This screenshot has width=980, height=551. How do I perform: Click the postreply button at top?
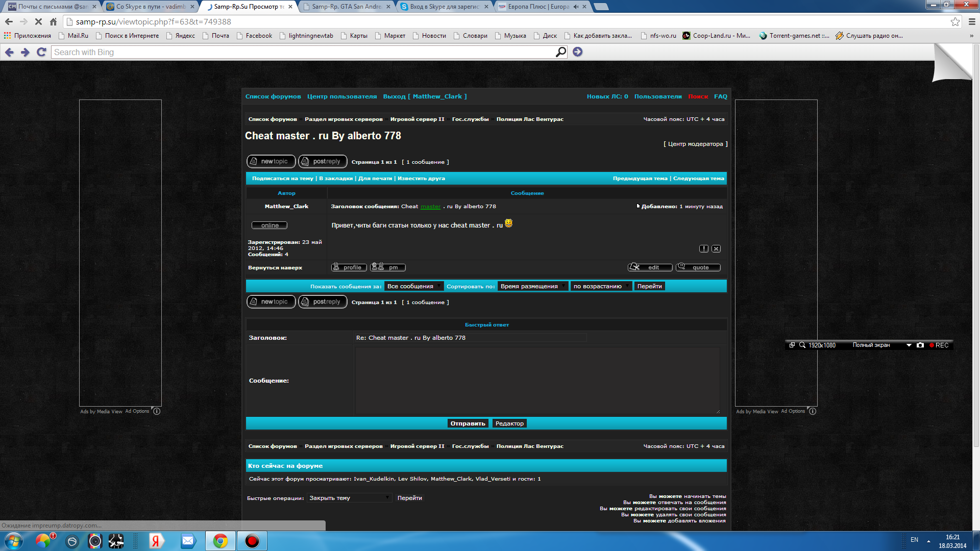click(x=323, y=161)
